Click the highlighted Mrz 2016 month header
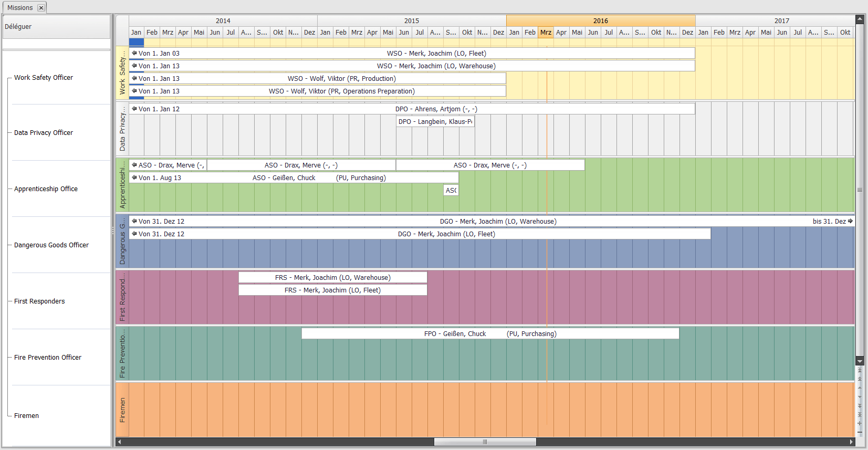 [546, 33]
